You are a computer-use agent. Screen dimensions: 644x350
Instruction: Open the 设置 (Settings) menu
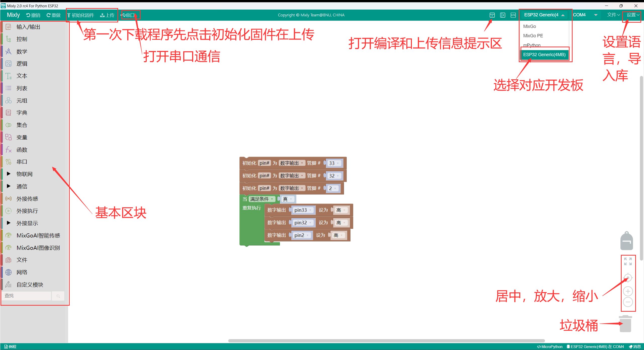pyautogui.click(x=632, y=15)
